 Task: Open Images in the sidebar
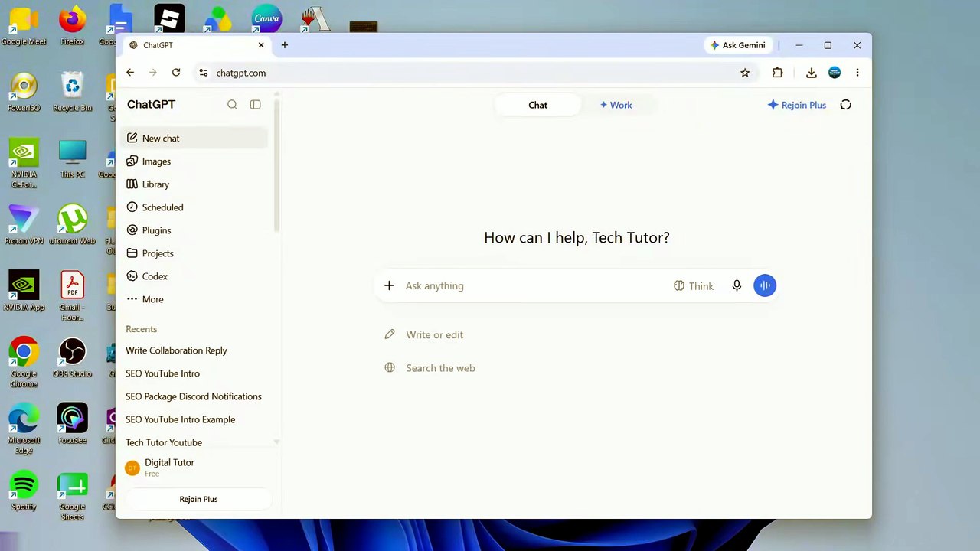click(x=194, y=161)
